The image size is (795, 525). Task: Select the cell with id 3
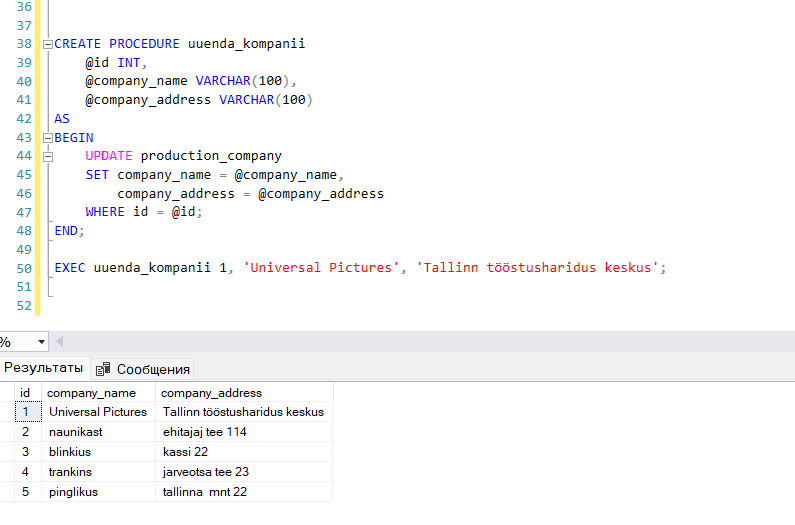click(27, 451)
